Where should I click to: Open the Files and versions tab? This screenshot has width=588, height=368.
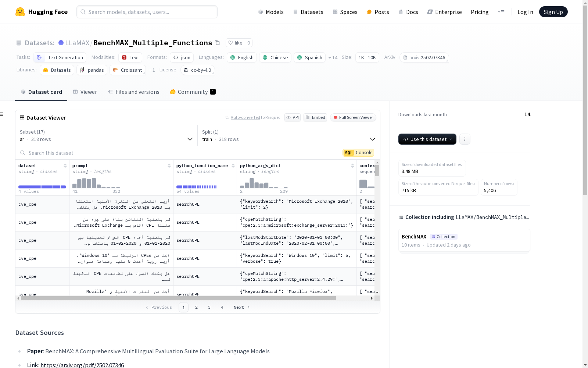click(x=133, y=92)
